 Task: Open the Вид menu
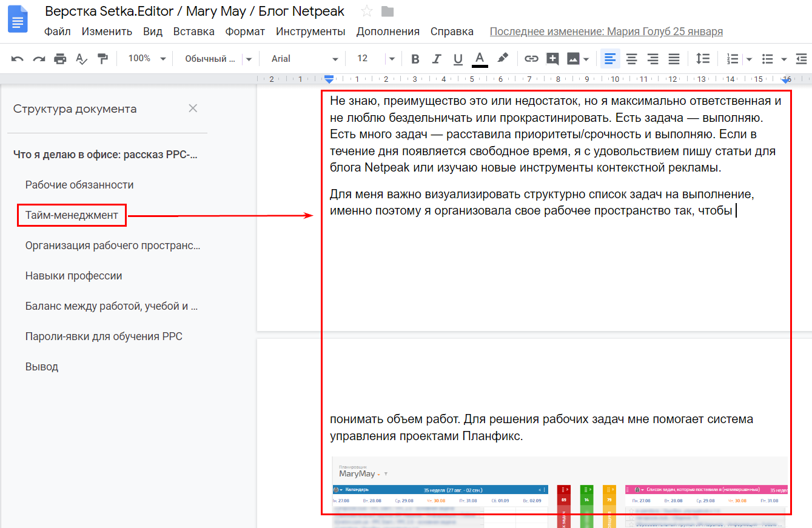(152, 32)
